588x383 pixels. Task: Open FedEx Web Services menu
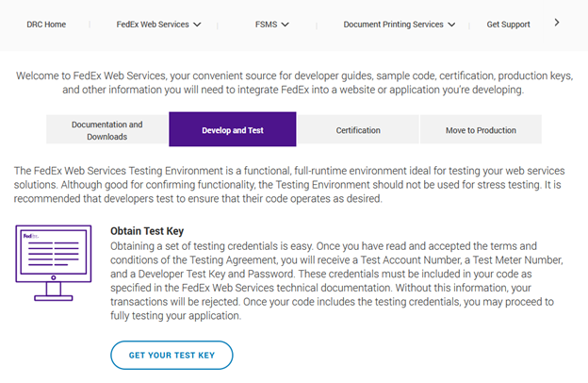click(152, 25)
